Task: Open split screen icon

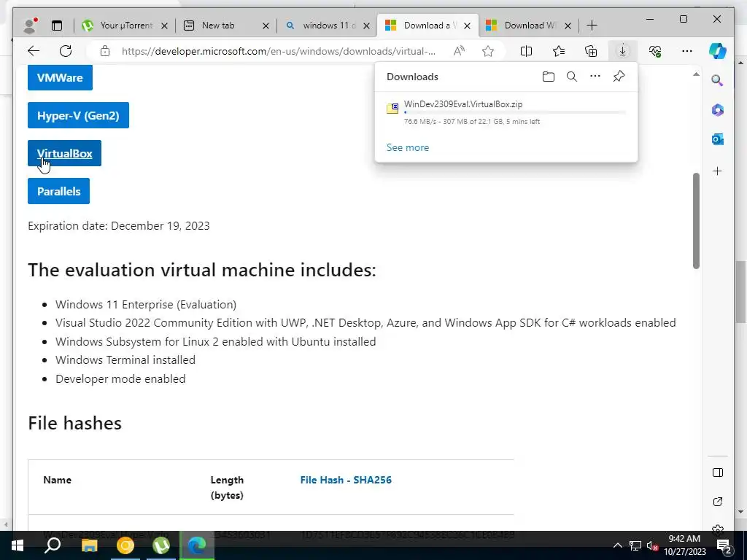Action: click(526, 51)
